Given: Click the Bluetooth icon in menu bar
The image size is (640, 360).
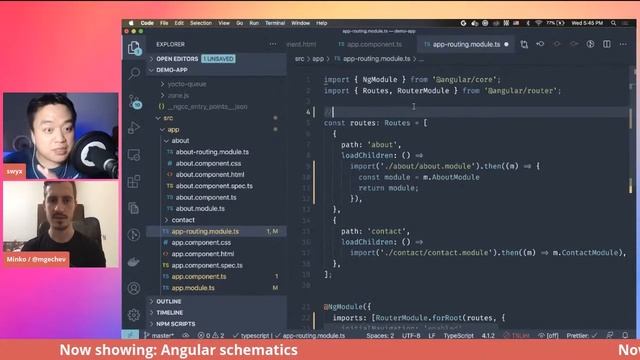Looking at the screenshot, I should point(528,23).
